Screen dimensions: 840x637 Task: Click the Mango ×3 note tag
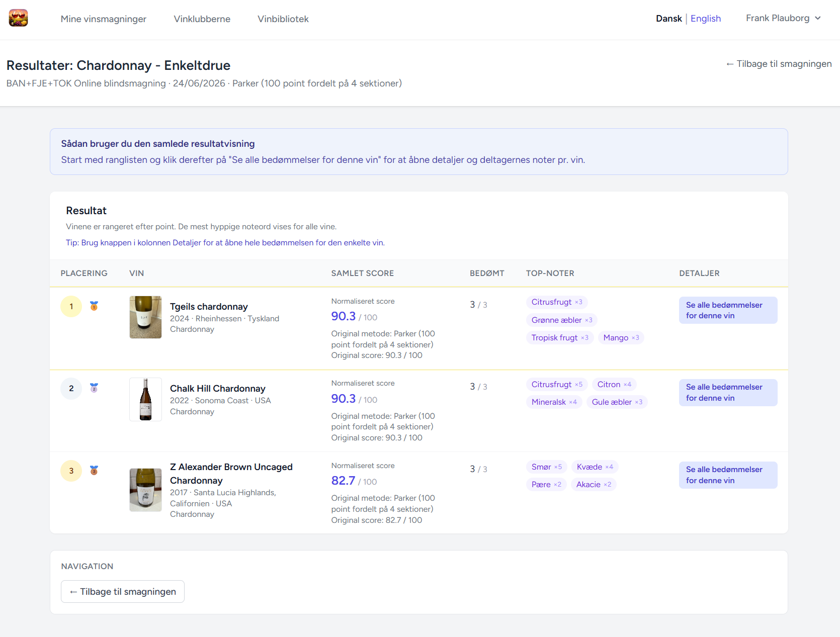[x=621, y=338]
